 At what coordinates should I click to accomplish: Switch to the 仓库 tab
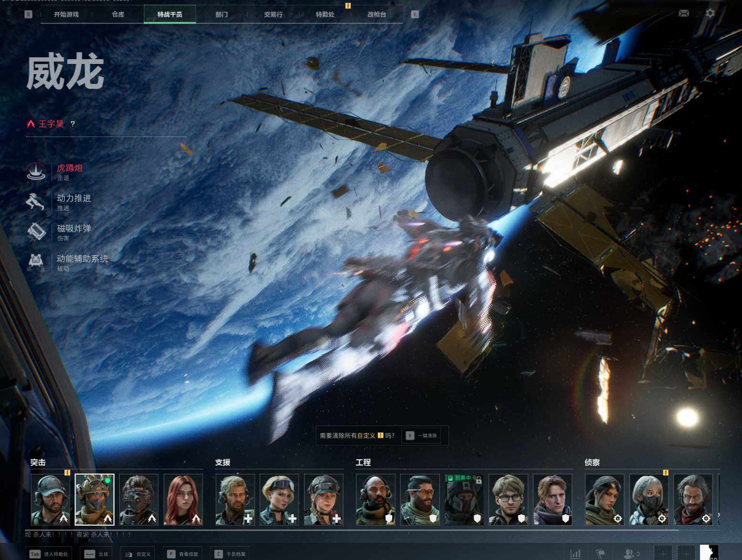[118, 14]
